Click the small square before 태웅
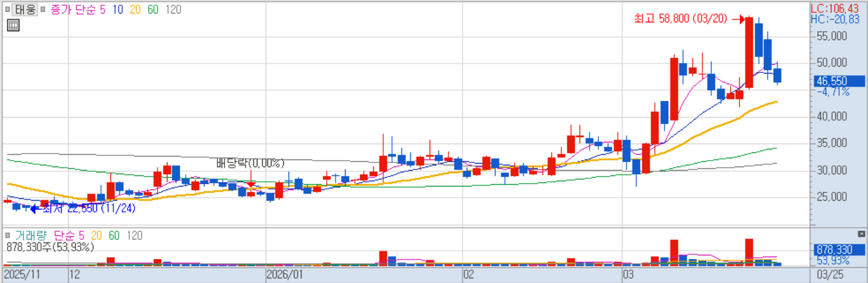 coord(8,9)
